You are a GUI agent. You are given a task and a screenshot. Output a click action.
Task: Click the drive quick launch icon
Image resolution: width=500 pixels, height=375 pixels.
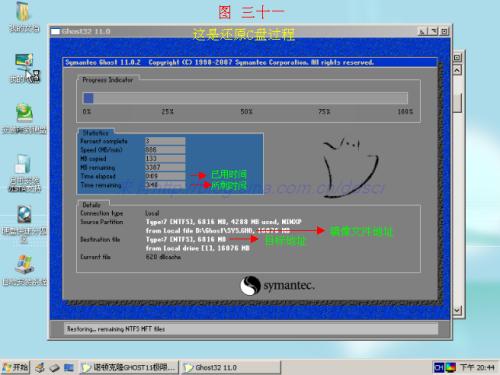tap(54, 368)
